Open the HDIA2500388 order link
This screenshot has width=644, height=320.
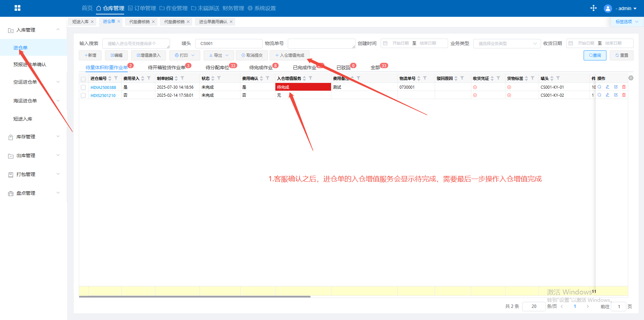[x=103, y=87]
